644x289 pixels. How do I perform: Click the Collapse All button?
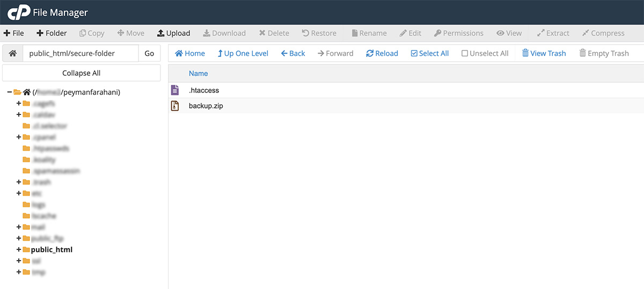pyautogui.click(x=81, y=73)
